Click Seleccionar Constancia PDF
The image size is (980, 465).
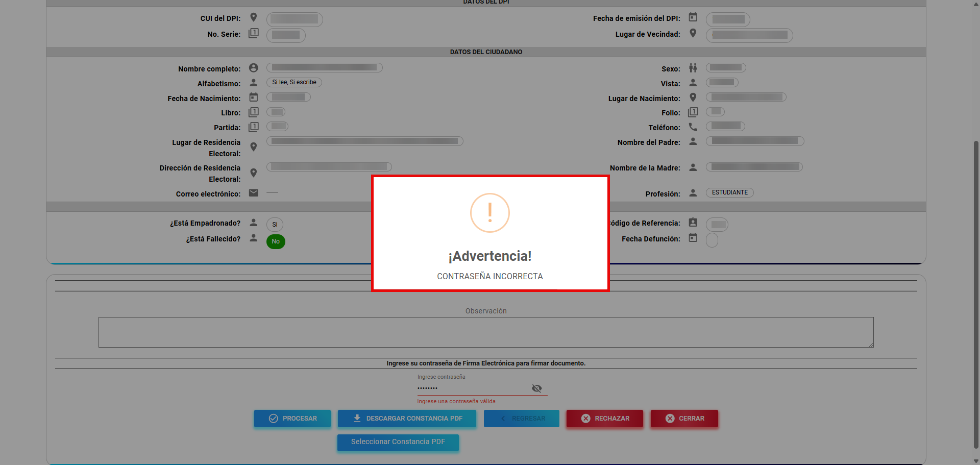(x=398, y=442)
